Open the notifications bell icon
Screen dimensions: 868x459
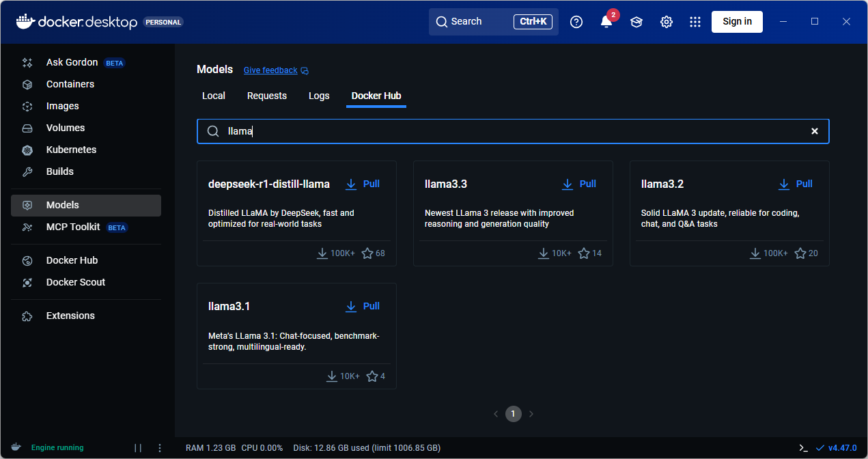click(606, 22)
